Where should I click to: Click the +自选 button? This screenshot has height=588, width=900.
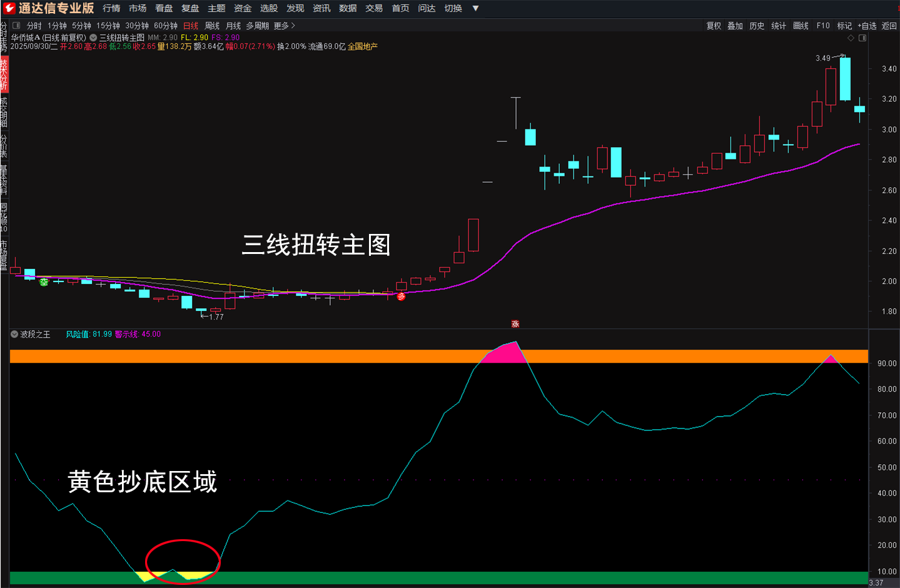coord(867,26)
